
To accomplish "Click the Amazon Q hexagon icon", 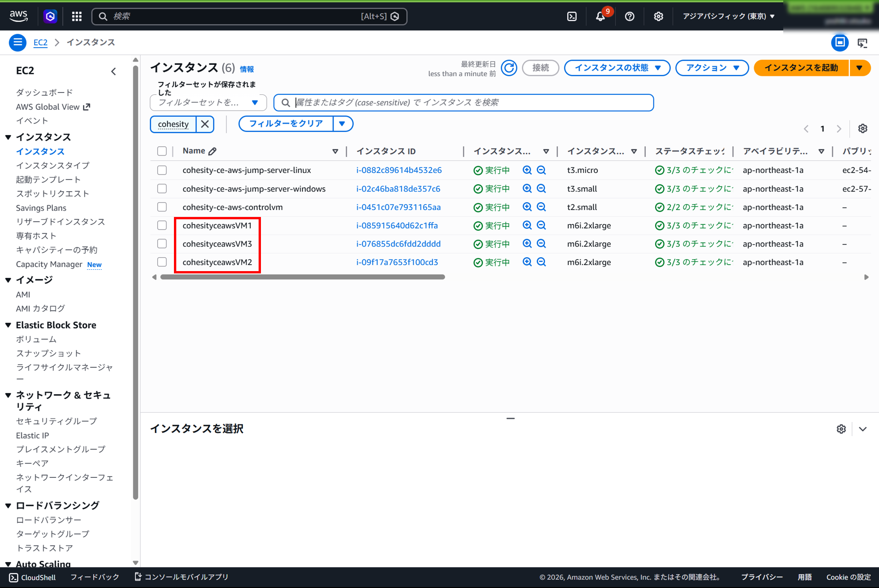I will point(50,16).
